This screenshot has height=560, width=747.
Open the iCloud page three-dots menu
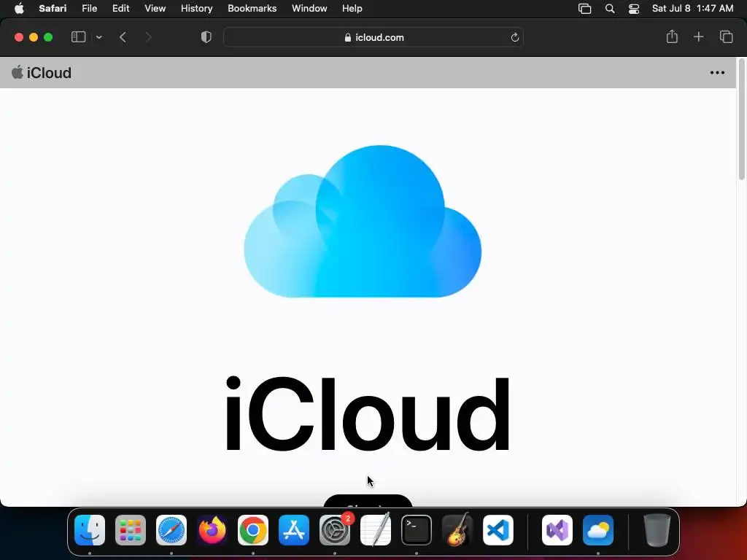coord(717,73)
